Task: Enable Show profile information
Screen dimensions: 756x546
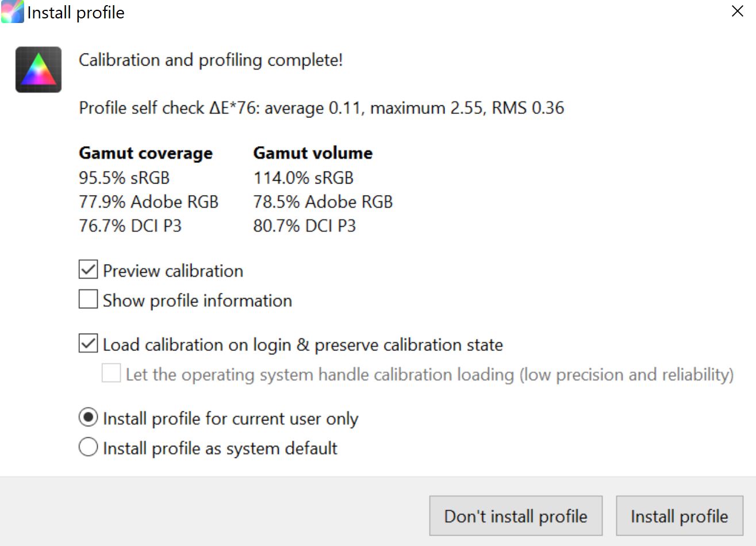Action: click(88, 300)
